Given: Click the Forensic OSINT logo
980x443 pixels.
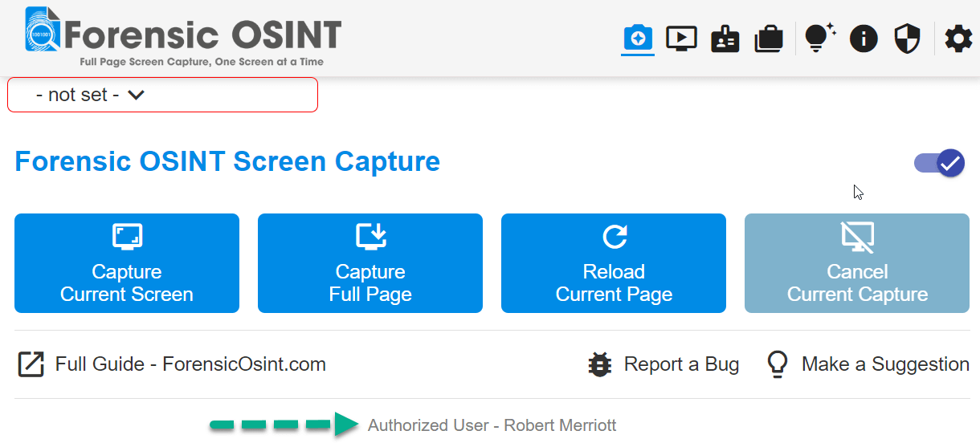Looking at the screenshot, I should point(183,37).
